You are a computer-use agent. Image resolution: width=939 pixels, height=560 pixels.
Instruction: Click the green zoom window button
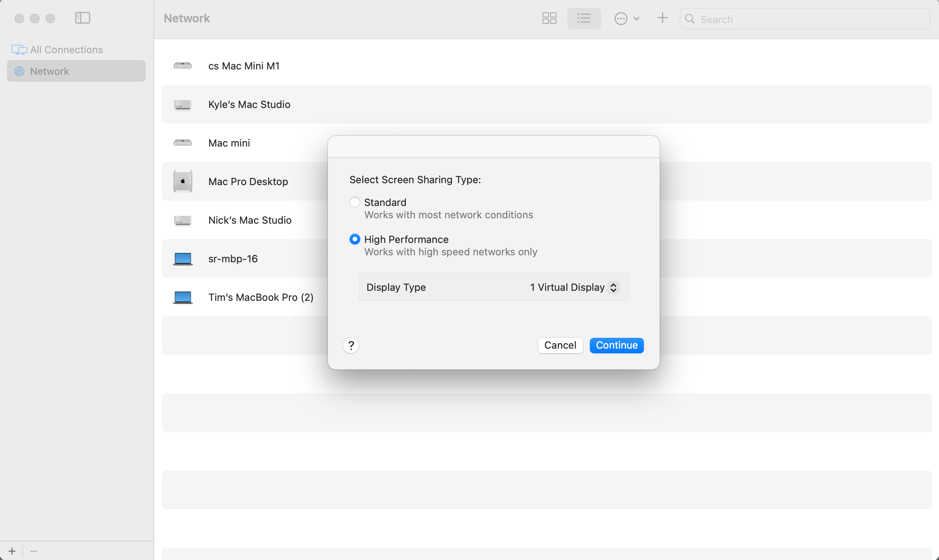coord(50,18)
